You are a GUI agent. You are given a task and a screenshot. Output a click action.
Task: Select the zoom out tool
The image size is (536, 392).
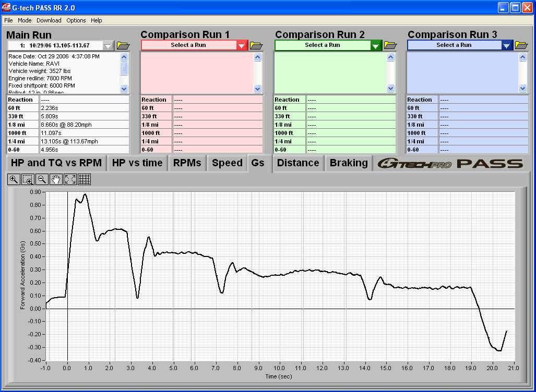(x=42, y=179)
